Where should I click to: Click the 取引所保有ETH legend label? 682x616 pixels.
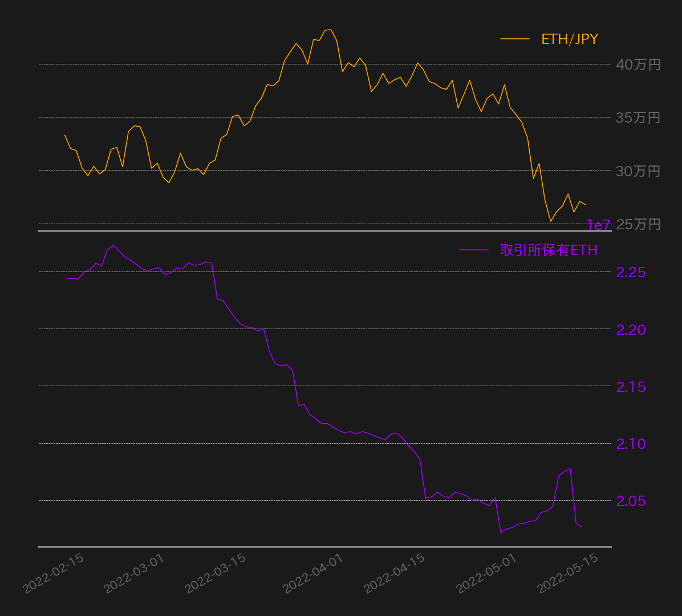coord(549,250)
